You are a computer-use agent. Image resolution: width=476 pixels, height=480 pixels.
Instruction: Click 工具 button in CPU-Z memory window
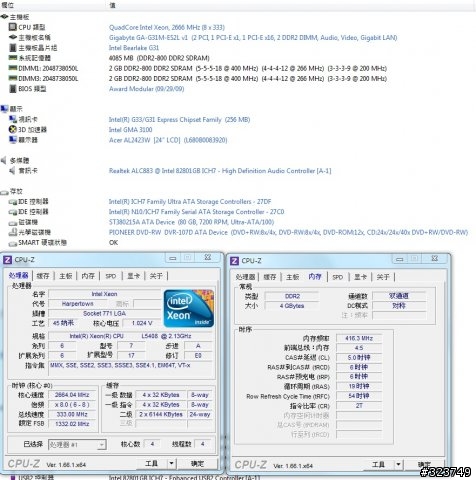click(379, 464)
